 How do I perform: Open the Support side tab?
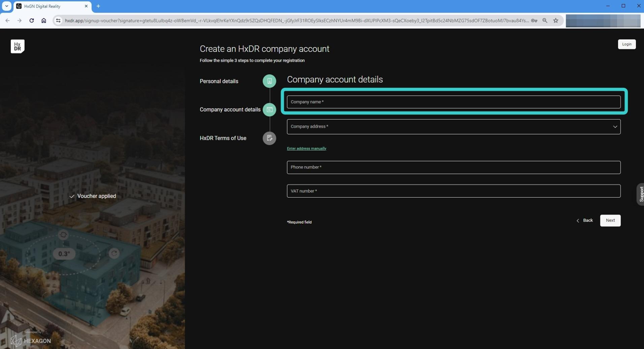click(641, 194)
